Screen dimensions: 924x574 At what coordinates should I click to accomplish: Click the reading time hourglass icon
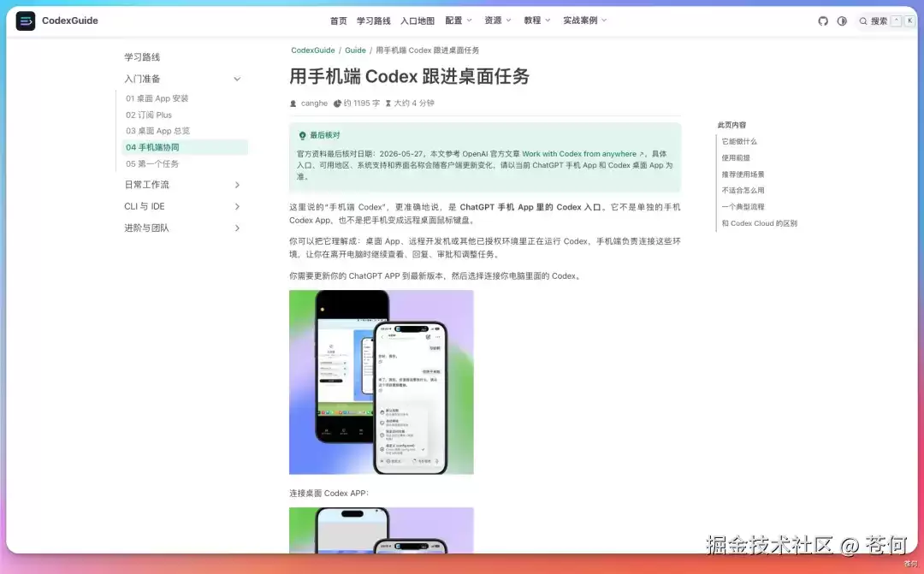[388, 104]
